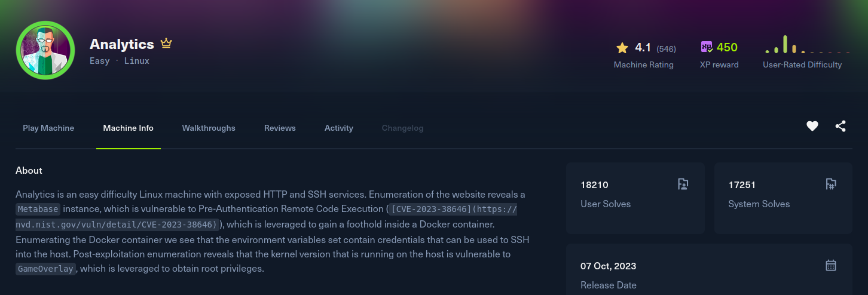Open the CVE-2023-38646 NVD link
This screenshot has width=868, height=295.
(x=267, y=217)
